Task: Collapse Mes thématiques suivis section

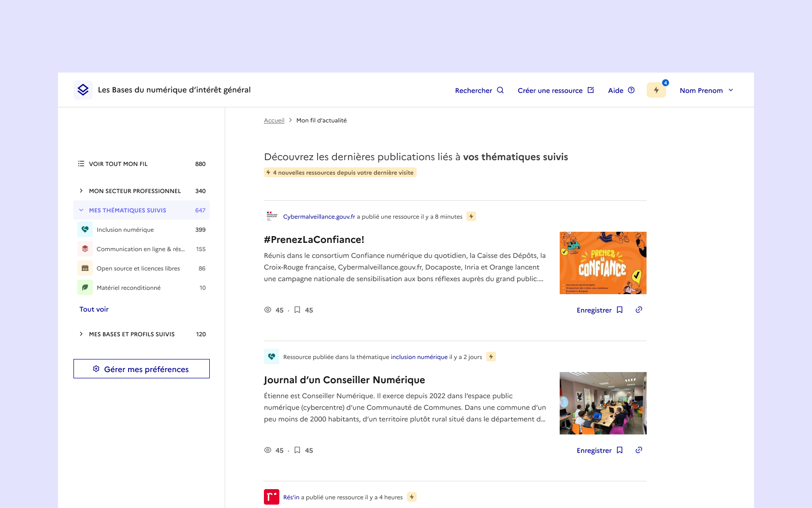Action: coord(81,210)
